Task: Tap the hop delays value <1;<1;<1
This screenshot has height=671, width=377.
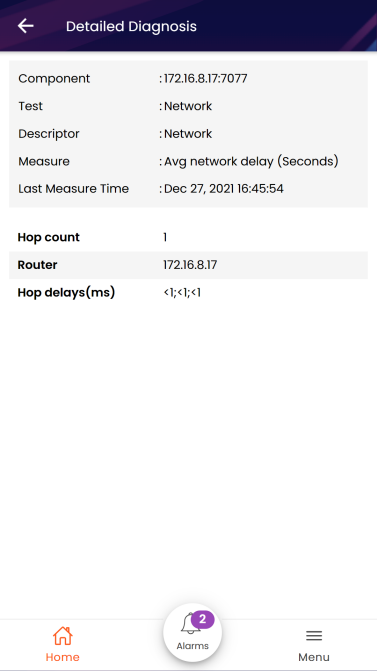Action: pyautogui.click(x=182, y=293)
